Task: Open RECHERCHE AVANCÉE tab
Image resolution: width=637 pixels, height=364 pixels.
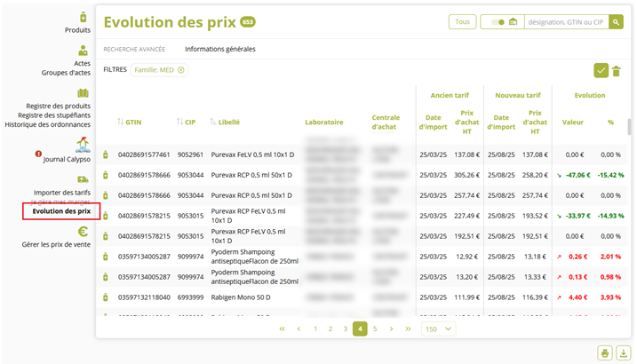Action: (x=134, y=49)
